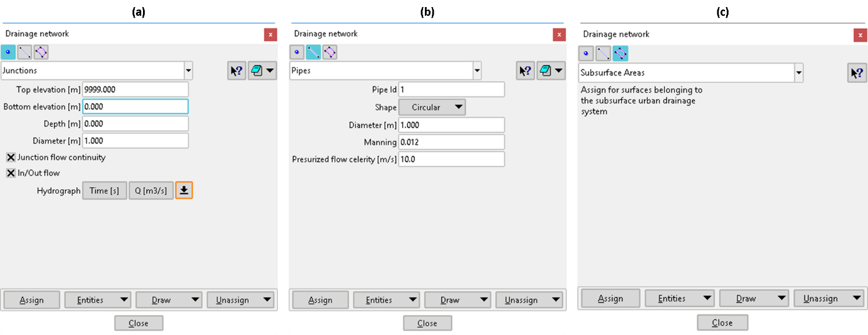Open the Entities menu in Pipes dialog
This screenshot has height=335, width=868.
click(386, 300)
